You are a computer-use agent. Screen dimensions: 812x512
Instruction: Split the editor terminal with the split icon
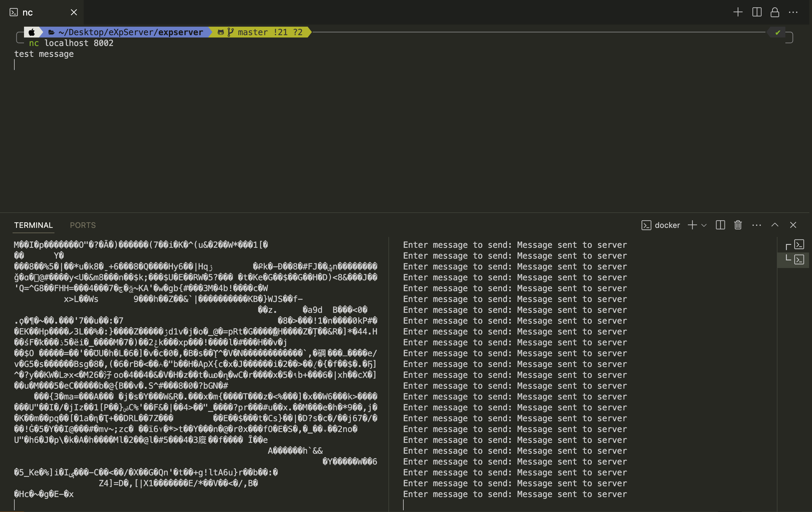click(757, 12)
